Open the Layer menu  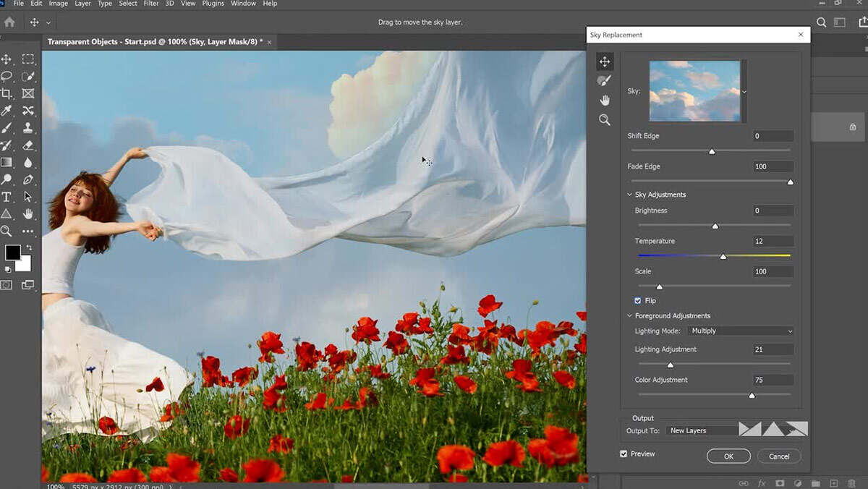click(82, 4)
